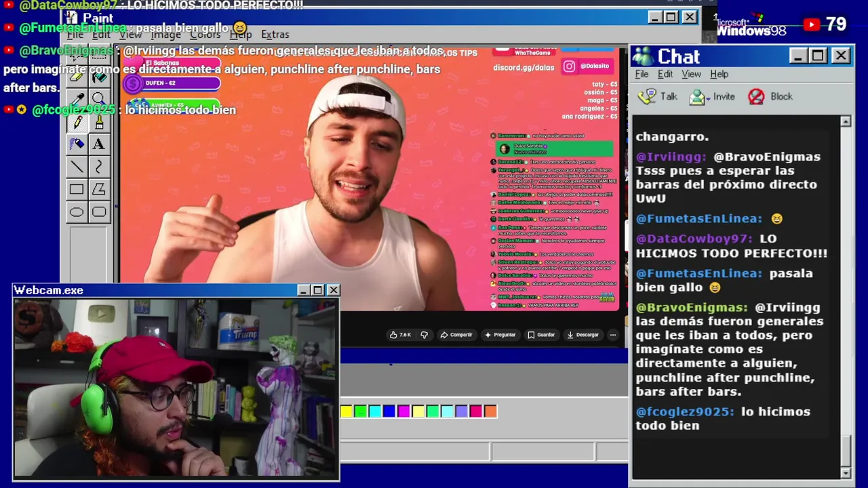Screen dimensions: 868x488
Task: Click the DUFEN - €2 donation bar
Action: pyautogui.click(x=172, y=84)
